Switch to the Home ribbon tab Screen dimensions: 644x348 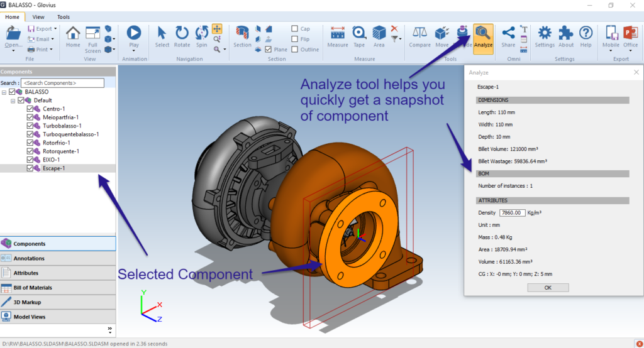(x=13, y=17)
